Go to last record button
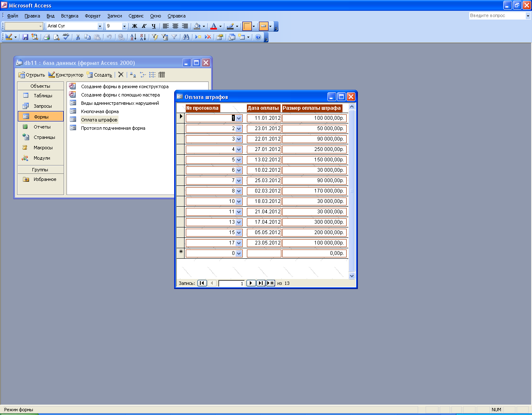 coord(261,283)
